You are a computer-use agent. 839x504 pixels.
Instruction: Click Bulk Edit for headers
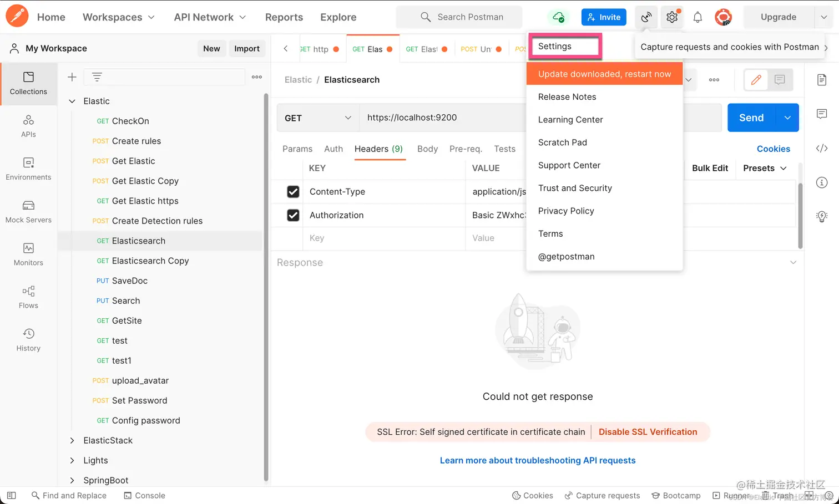coord(710,168)
